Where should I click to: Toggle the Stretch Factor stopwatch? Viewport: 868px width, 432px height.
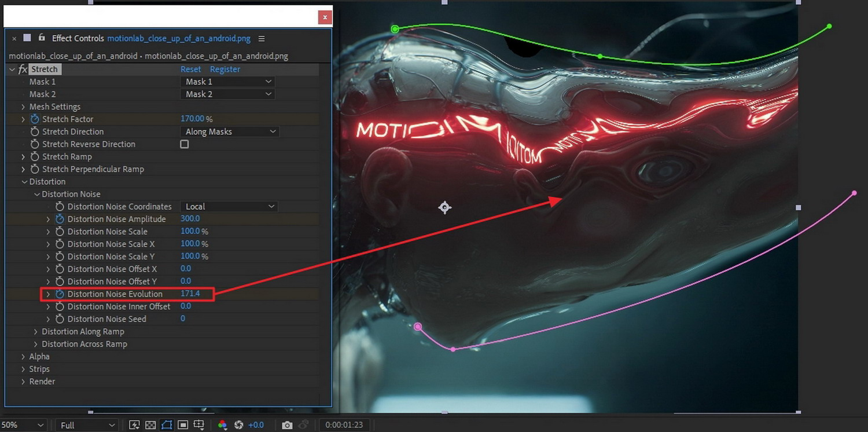pos(35,119)
